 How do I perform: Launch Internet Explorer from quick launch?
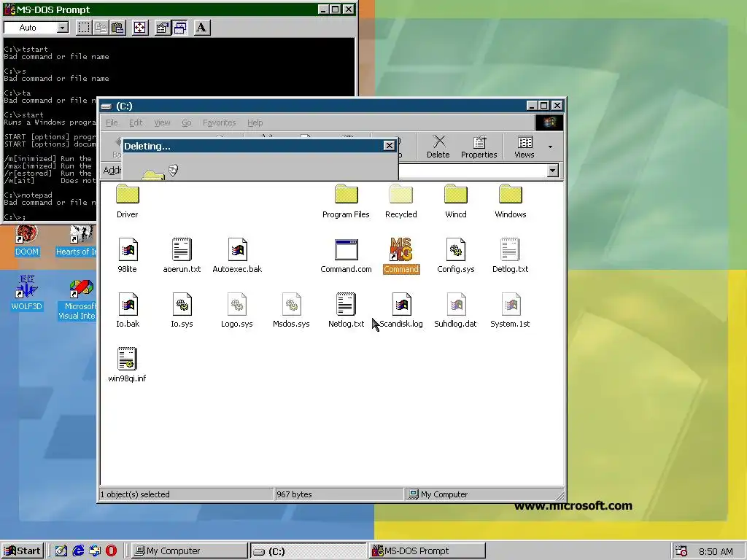click(78, 551)
